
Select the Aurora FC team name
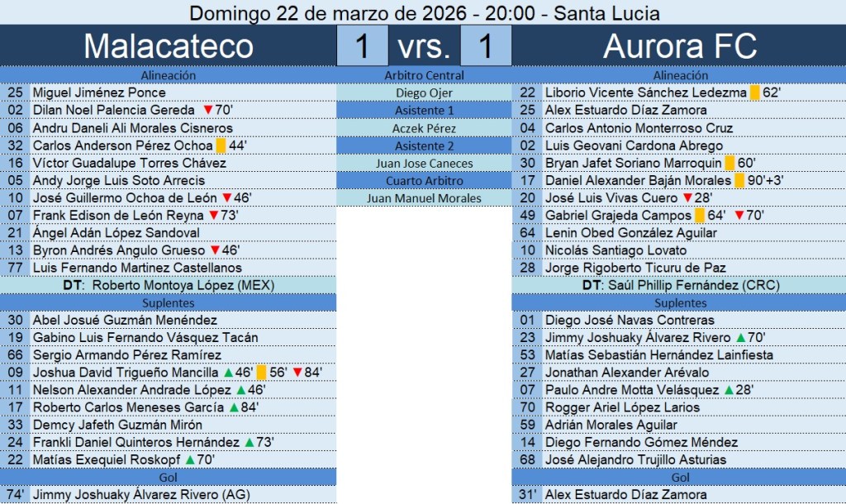pos(679,46)
